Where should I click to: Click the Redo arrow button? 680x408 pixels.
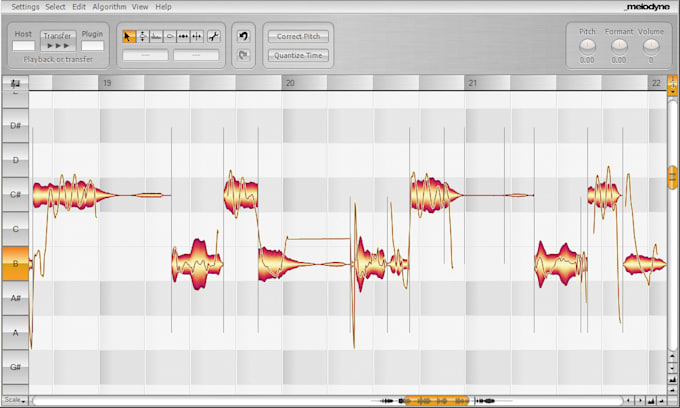tap(244, 55)
